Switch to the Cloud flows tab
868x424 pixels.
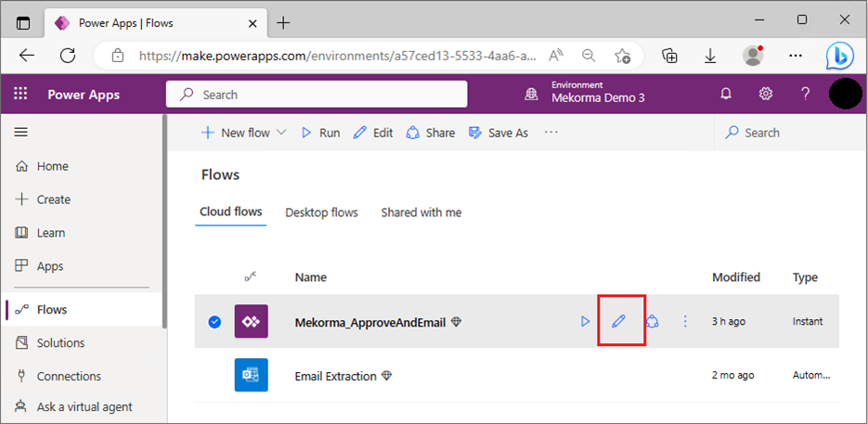coord(231,212)
